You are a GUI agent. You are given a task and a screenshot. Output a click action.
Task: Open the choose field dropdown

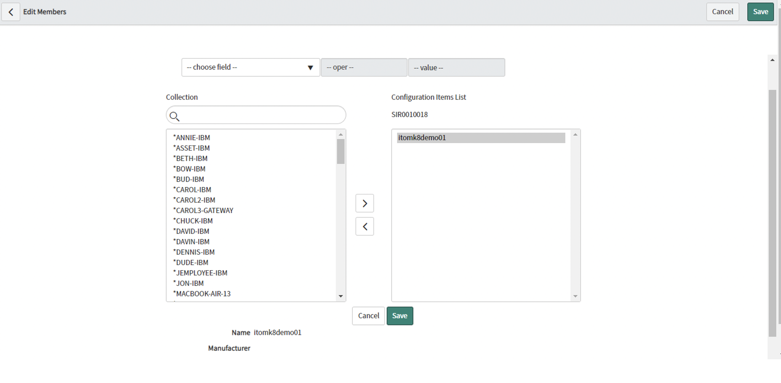(x=251, y=67)
